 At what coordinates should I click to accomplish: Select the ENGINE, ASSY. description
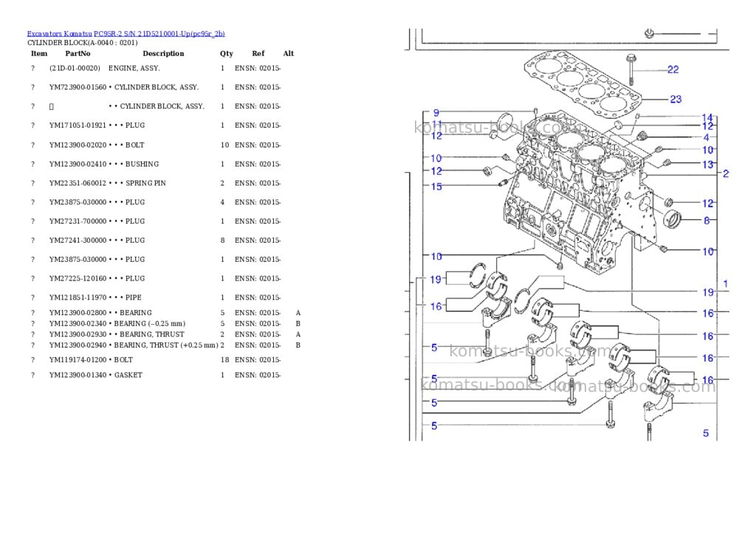(x=134, y=69)
